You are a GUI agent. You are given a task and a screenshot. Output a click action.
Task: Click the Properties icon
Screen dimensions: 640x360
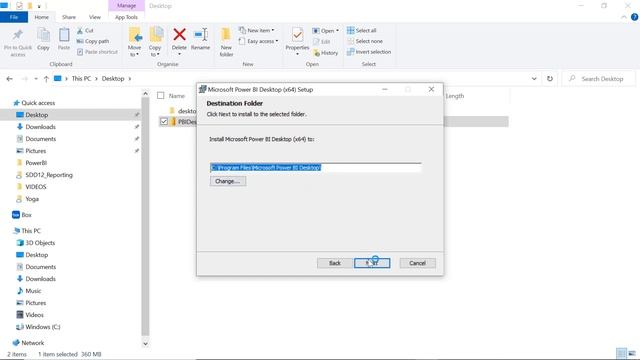pyautogui.click(x=297, y=35)
